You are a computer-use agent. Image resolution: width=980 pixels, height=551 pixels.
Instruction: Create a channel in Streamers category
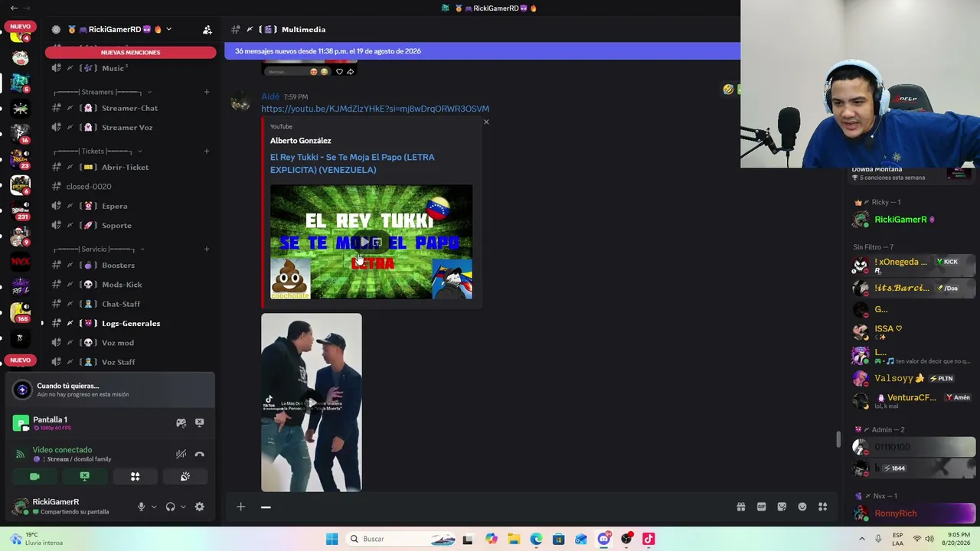(x=206, y=92)
